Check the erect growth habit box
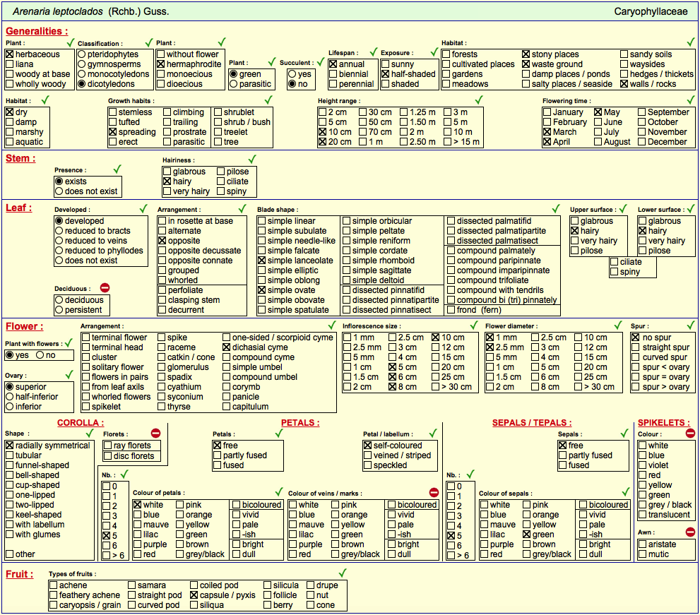Image resolution: width=700 pixels, height=615 pixels. tap(112, 142)
